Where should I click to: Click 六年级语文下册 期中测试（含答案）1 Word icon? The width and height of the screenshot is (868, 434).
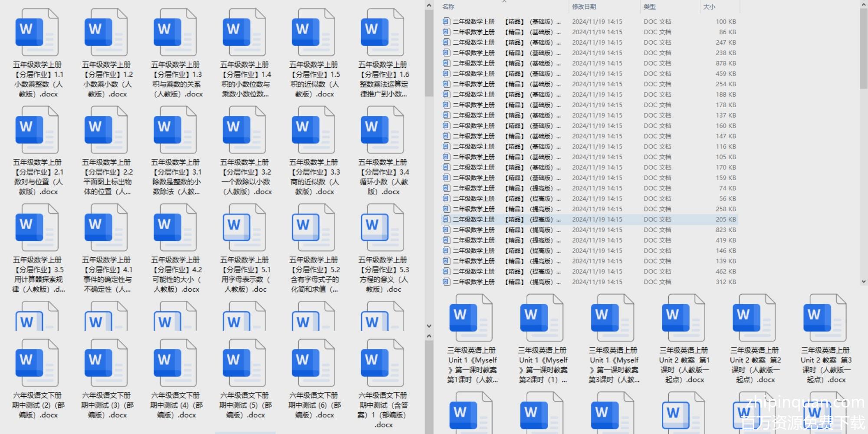[x=382, y=364]
